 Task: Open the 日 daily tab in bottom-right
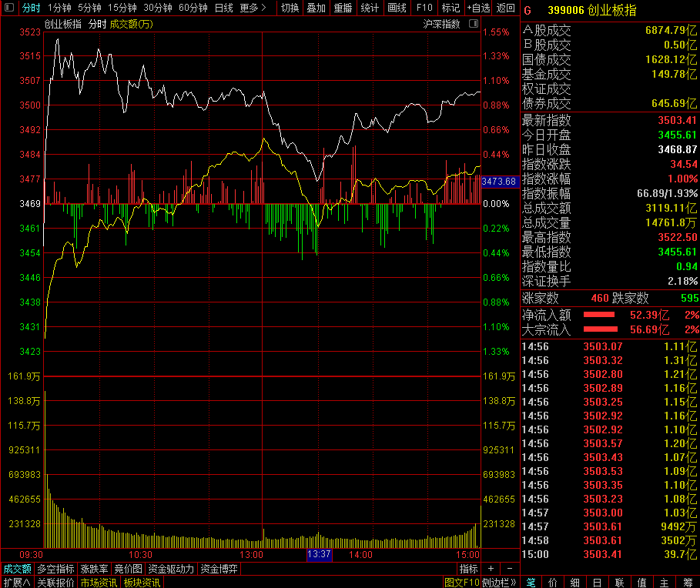[598, 583]
